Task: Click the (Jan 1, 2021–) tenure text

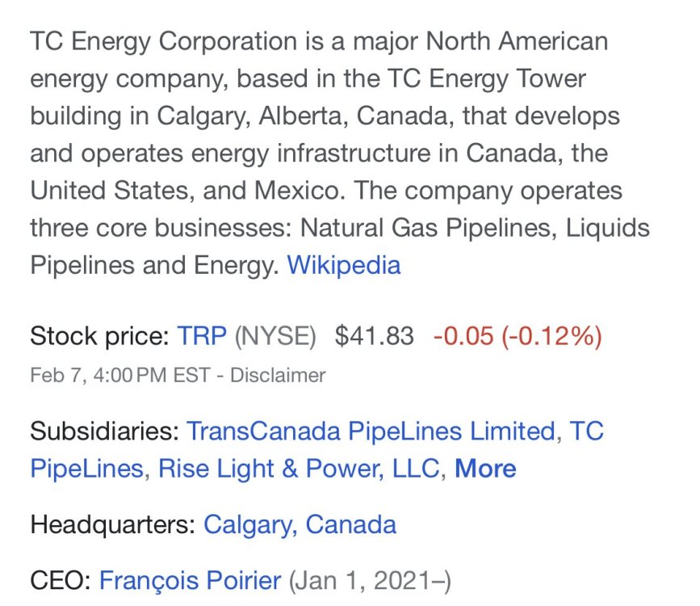Action: point(370,580)
